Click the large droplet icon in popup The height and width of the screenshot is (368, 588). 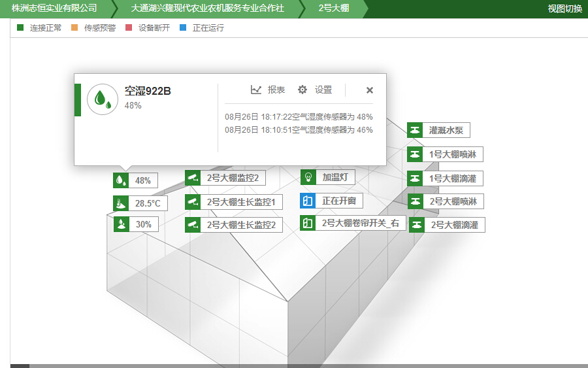pyautogui.click(x=103, y=99)
